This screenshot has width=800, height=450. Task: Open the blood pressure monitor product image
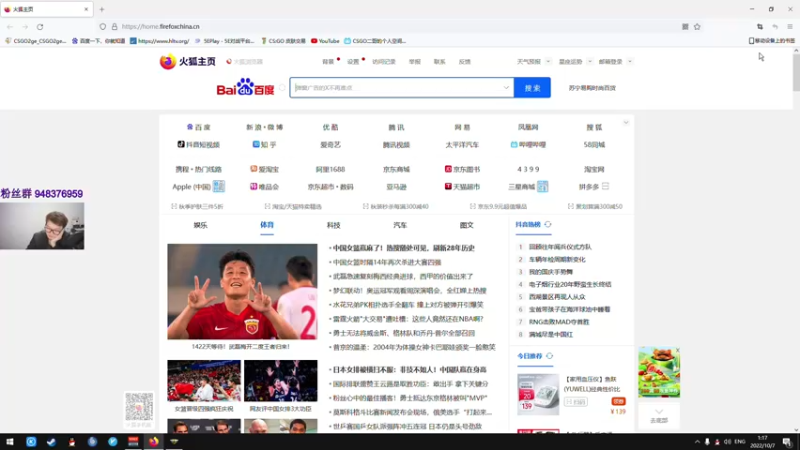pyautogui.click(x=538, y=394)
